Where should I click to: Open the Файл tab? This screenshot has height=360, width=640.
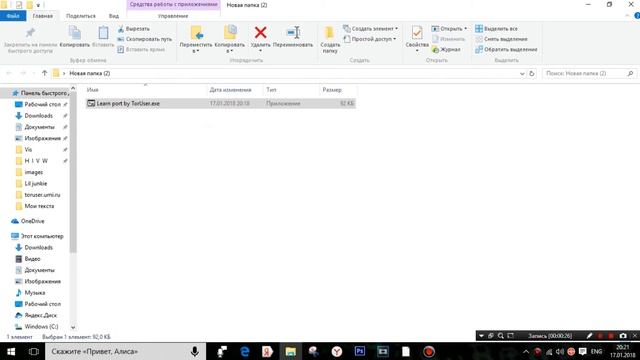(13, 16)
